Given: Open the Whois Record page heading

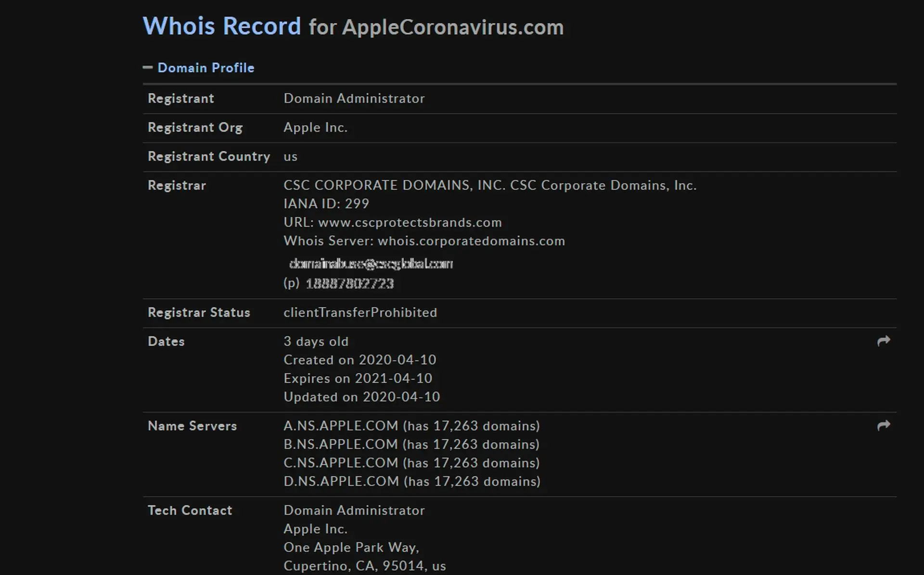Looking at the screenshot, I should [x=222, y=26].
